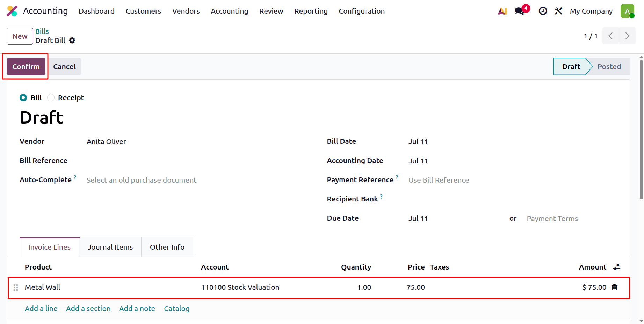644x324 pixels.
Task: Click the Accounting app logo icon
Action: click(12, 11)
